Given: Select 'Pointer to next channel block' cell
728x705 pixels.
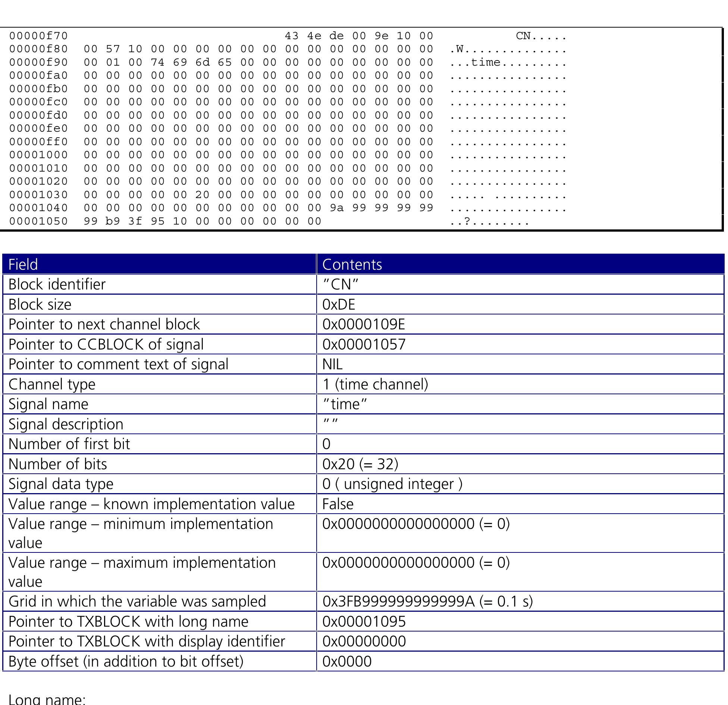Looking at the screenshot, I should (159, 324).
